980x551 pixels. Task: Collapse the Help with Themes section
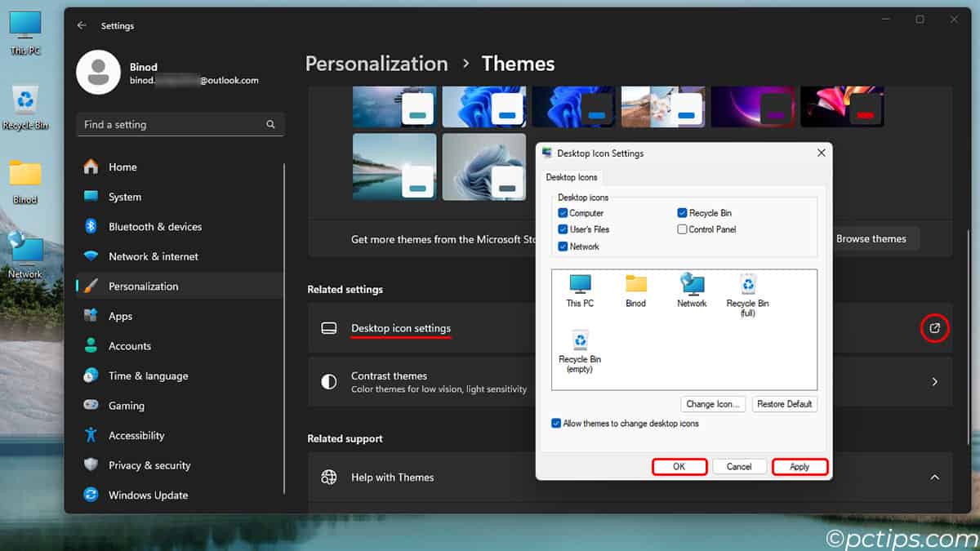934,477
